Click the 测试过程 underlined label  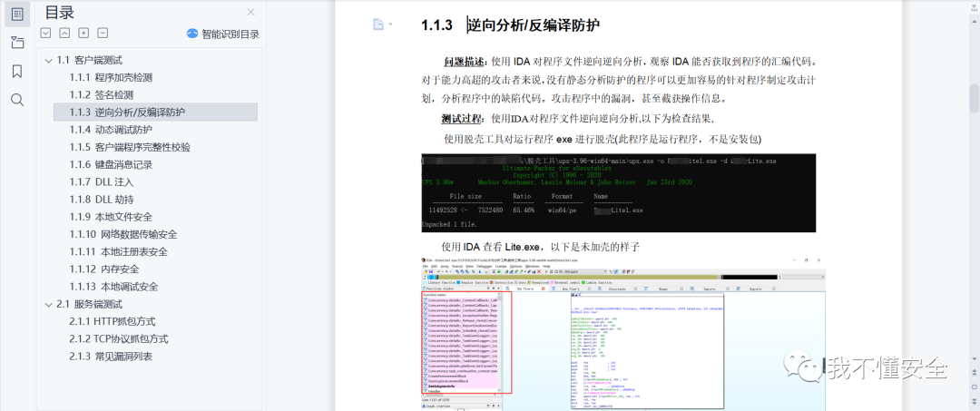[462, 119]
